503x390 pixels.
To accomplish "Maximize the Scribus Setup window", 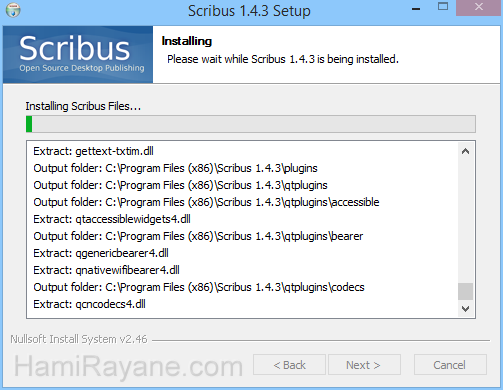I will 443,7.
